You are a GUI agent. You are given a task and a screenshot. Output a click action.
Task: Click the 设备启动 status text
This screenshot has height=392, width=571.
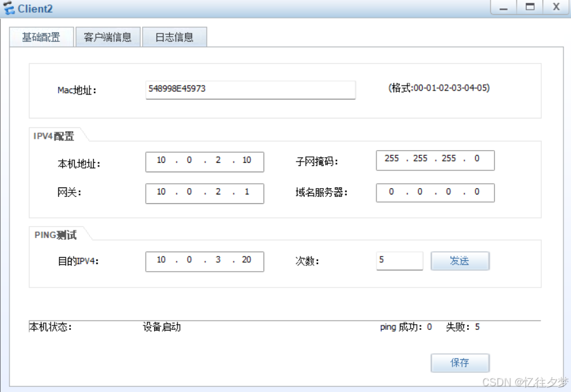(x=162, y=327)
